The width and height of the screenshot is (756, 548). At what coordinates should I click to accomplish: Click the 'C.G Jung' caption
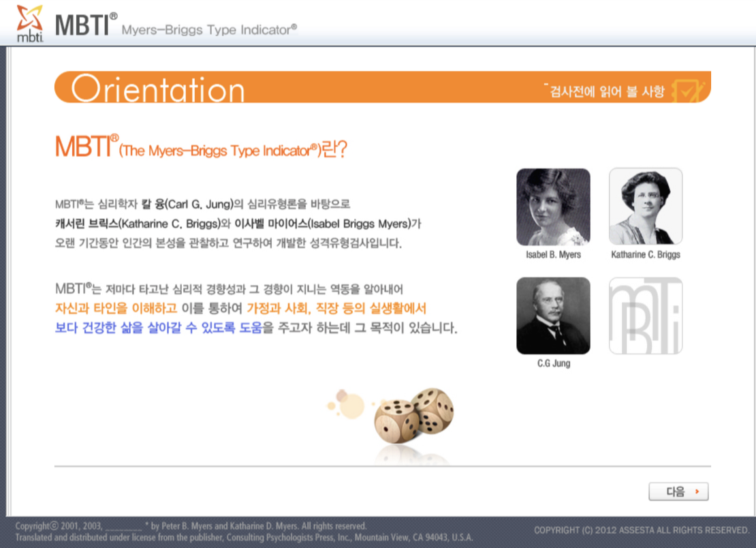coord(554,363)
